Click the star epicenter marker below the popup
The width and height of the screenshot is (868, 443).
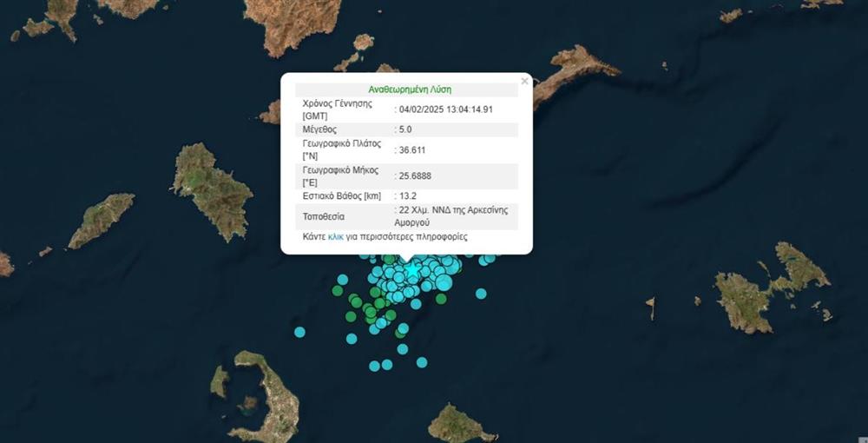(x=413, y=270)
